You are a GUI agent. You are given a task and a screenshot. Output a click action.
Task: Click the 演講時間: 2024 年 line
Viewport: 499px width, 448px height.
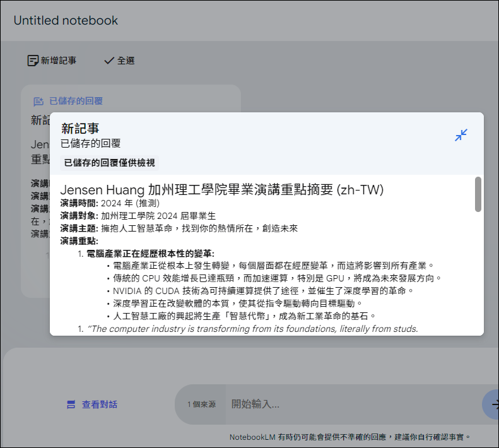[x=110, y=203]
